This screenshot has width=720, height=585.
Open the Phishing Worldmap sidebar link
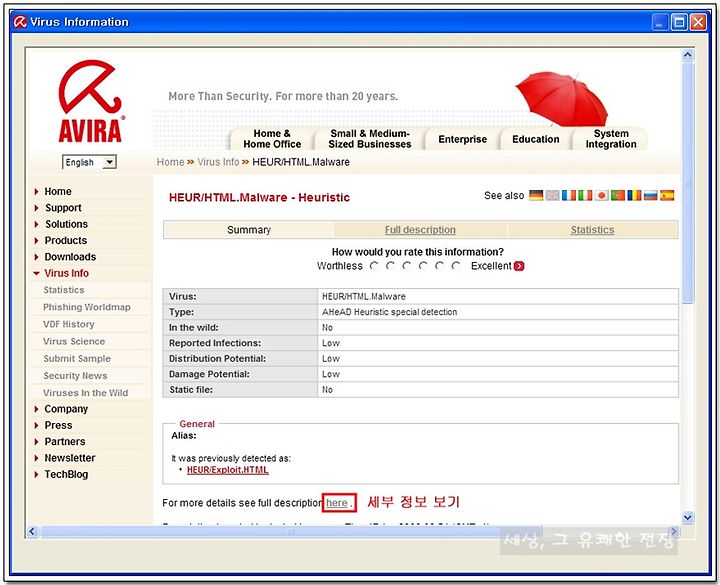pyautogui.click(x=87, y=307)
